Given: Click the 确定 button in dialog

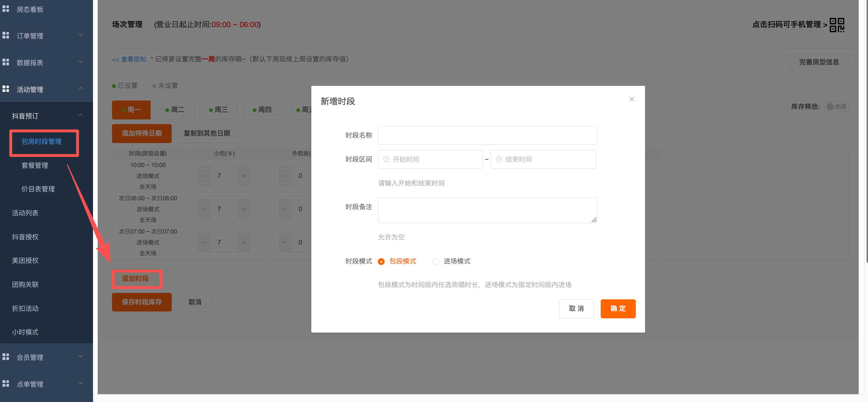Looking at the screenshot, I should click(x=618, y=309).
